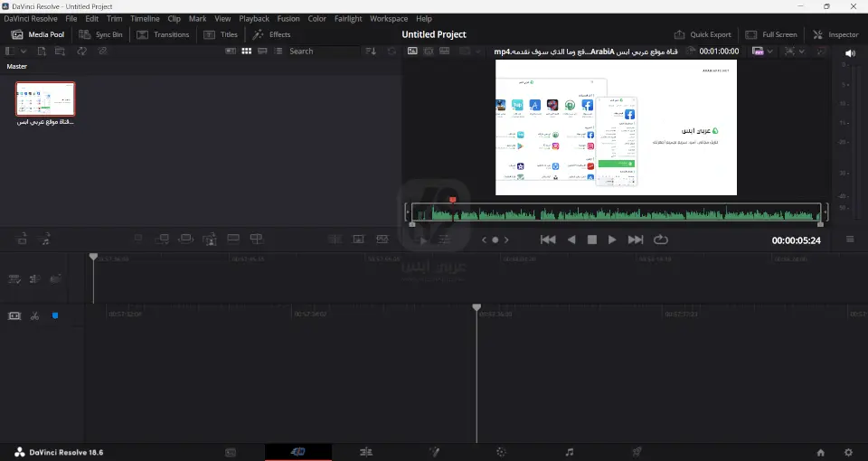Click the Quick Export button
This screenshot has width=868, height=461.
pyautogui.click(x=703, y=34)
